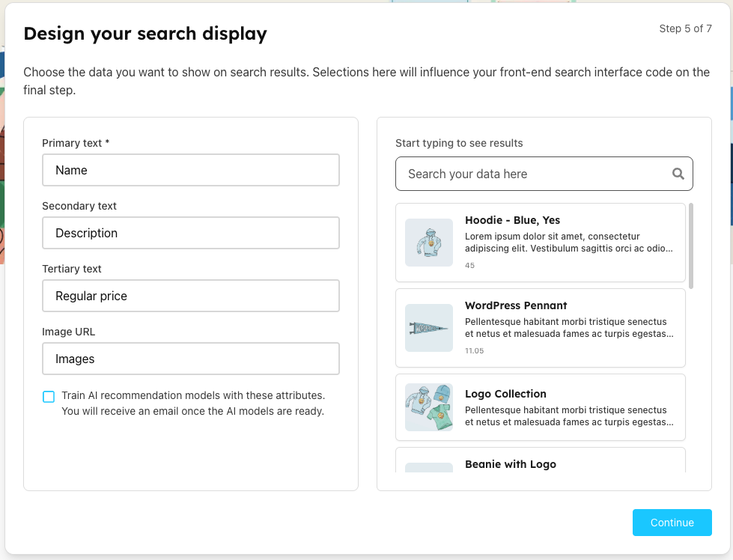Open the Secondary text Description dropdown
The image size is (733, 560).
pos(191,233)
